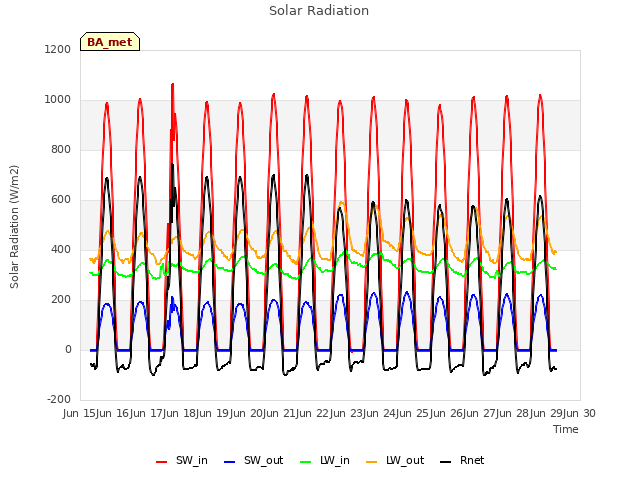The height and width of the screenshot is (480, 640).
Task: Click the BA_met annotation label
Action: pyautogui.click(x=110, y=42)
